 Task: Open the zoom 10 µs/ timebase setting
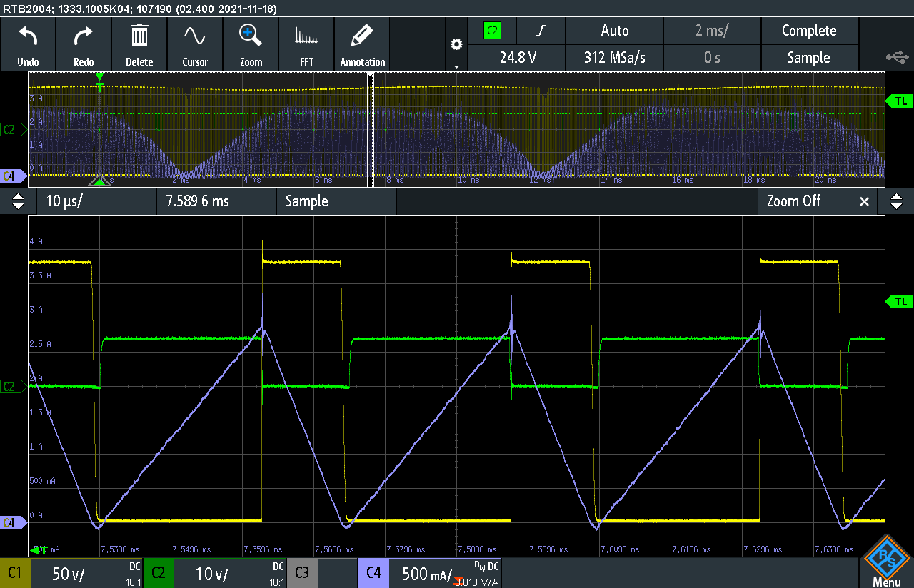point(96,201)
